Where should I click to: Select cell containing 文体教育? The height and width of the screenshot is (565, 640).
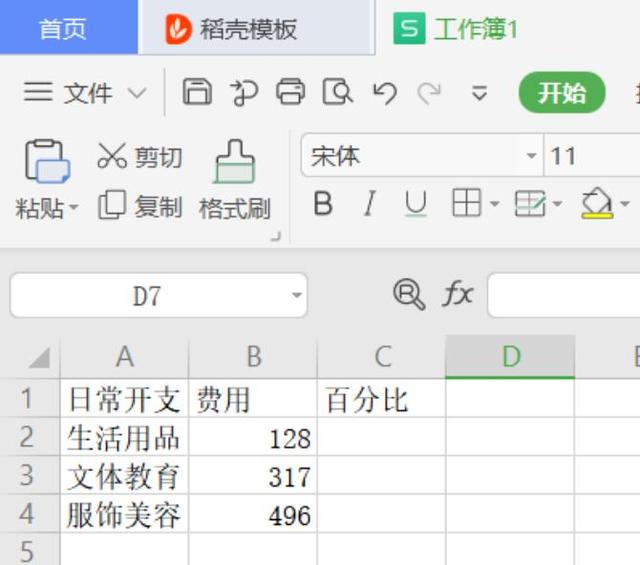(124, 476)
